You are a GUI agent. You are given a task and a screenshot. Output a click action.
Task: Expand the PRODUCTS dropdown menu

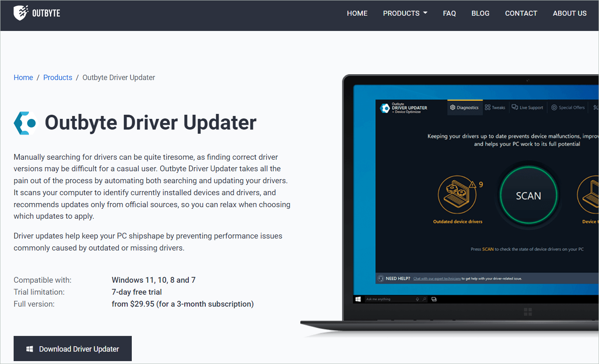pos(405,13)
